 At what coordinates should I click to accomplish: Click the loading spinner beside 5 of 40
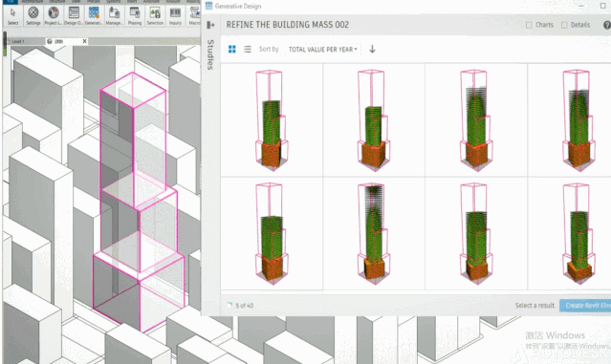(x=229, y=305)
